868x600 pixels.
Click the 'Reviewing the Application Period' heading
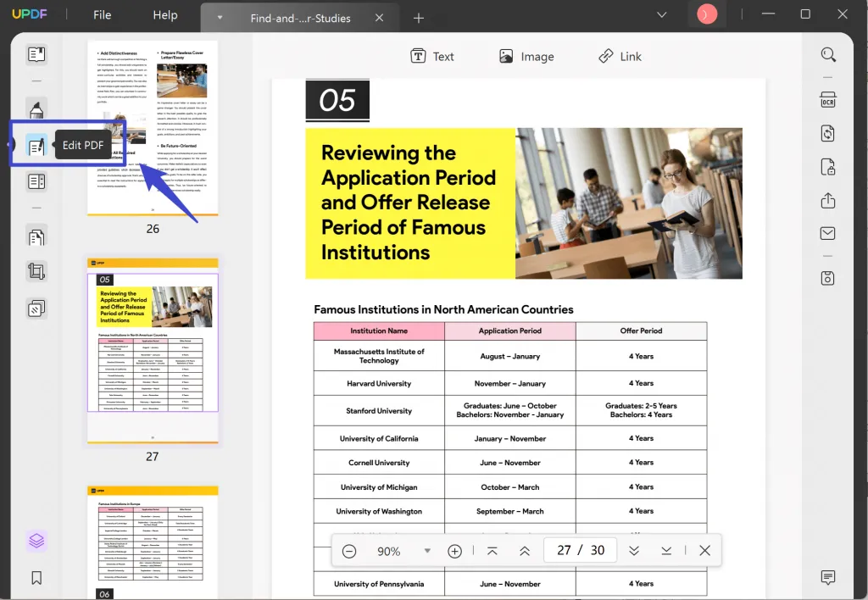[409, 203]
